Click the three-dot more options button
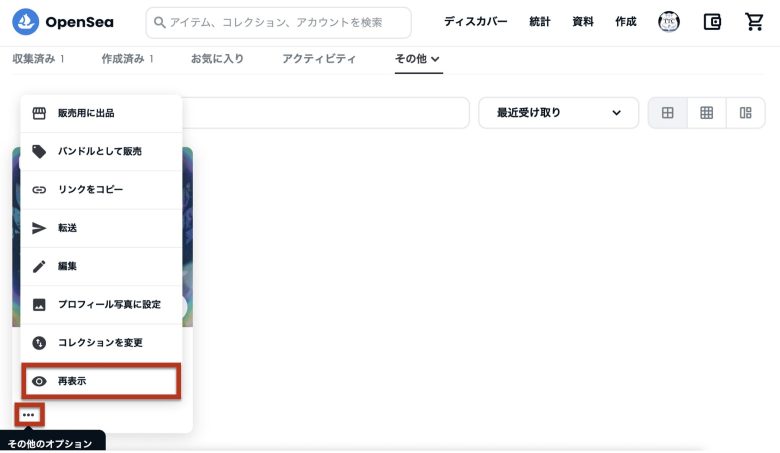780x453 pixels. pos(29,415)
